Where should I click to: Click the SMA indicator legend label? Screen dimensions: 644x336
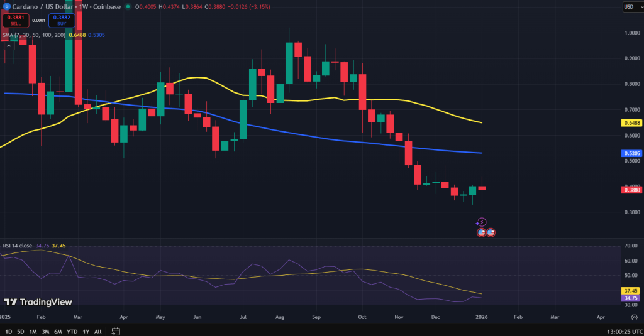pyautogui.click(x=34, y=35)
